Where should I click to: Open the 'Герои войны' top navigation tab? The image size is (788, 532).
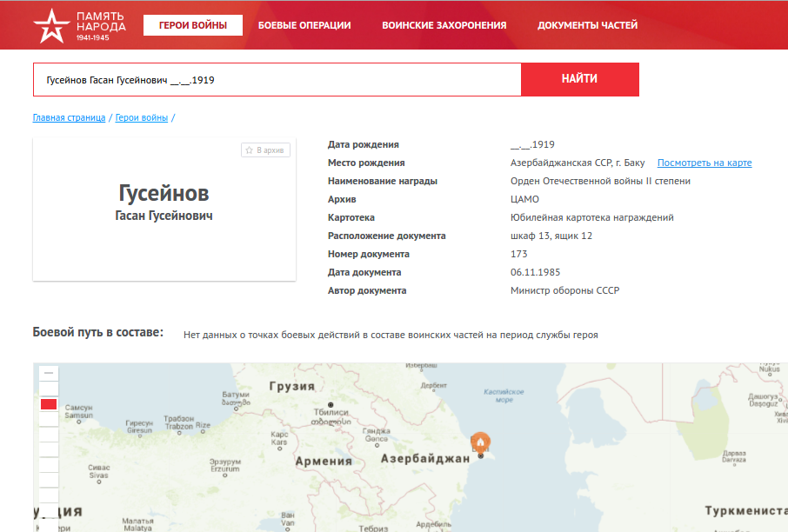point(193,25)
